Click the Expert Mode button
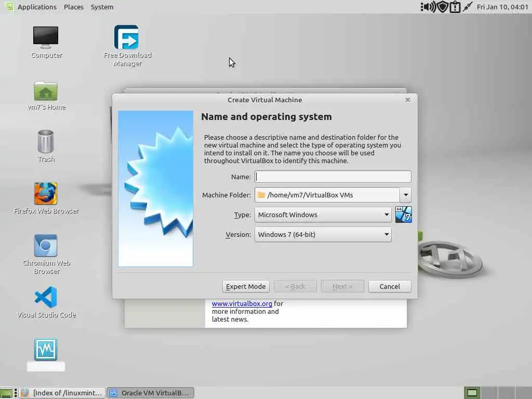The image size is (532, 399). (246, 286)
